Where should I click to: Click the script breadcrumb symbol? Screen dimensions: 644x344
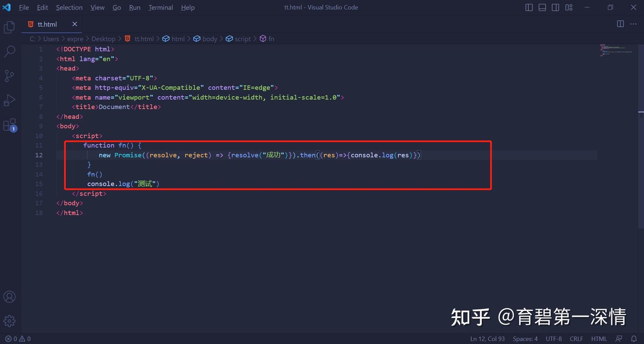coord(238,39)
